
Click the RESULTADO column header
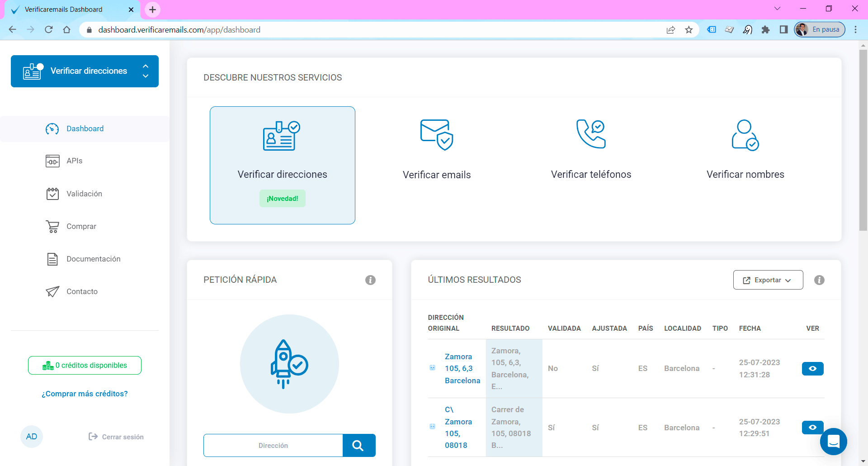point(510,328)
